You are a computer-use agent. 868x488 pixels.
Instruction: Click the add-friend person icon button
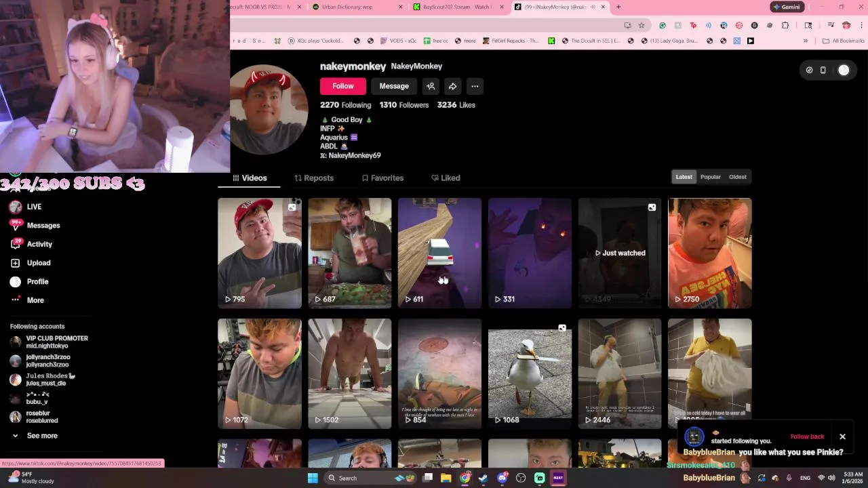[431, 86]
